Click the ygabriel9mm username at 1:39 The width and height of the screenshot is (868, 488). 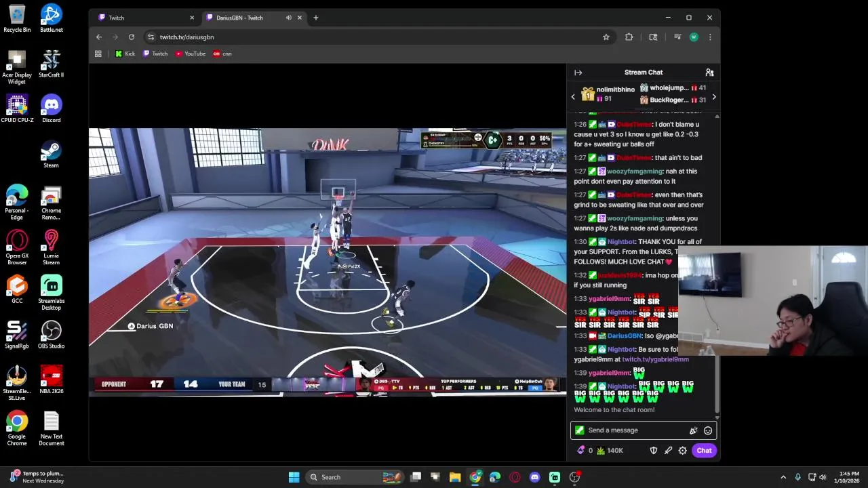[x=609, y=373]
